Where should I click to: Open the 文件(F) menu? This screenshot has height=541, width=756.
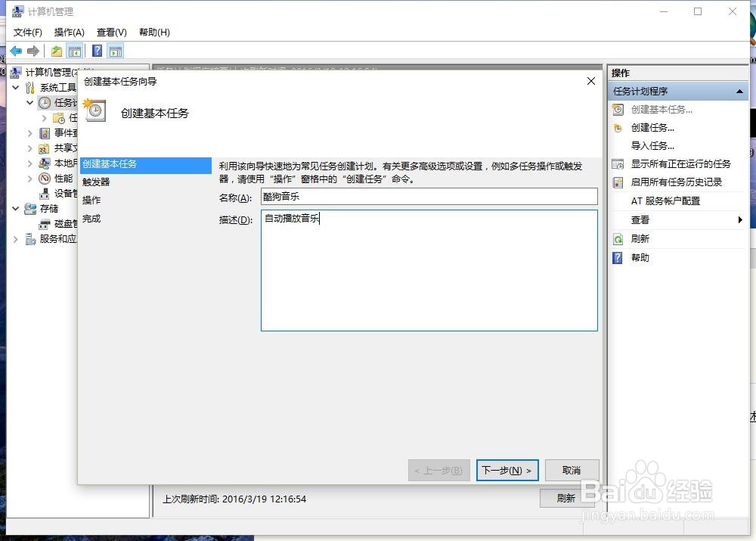click(x=27, y=33)
